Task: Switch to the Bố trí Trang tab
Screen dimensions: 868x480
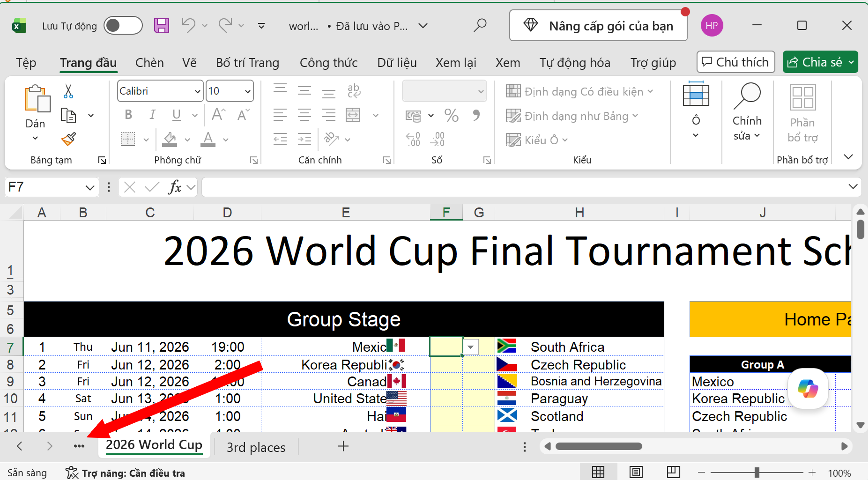Action: (x=248, y=63)
